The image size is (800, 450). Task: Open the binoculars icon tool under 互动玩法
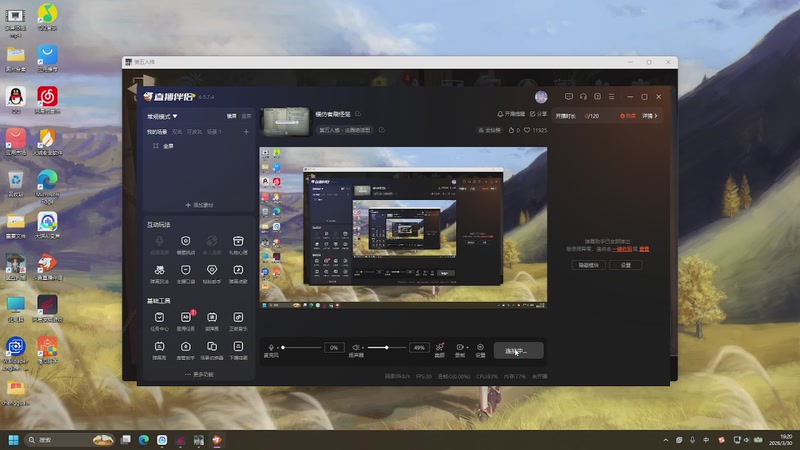tap(159, 273)
